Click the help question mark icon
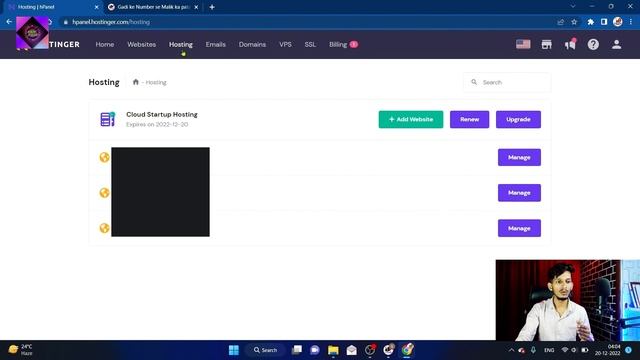The width and height of the screenshot is (640, 360). (x=593, y=44)
